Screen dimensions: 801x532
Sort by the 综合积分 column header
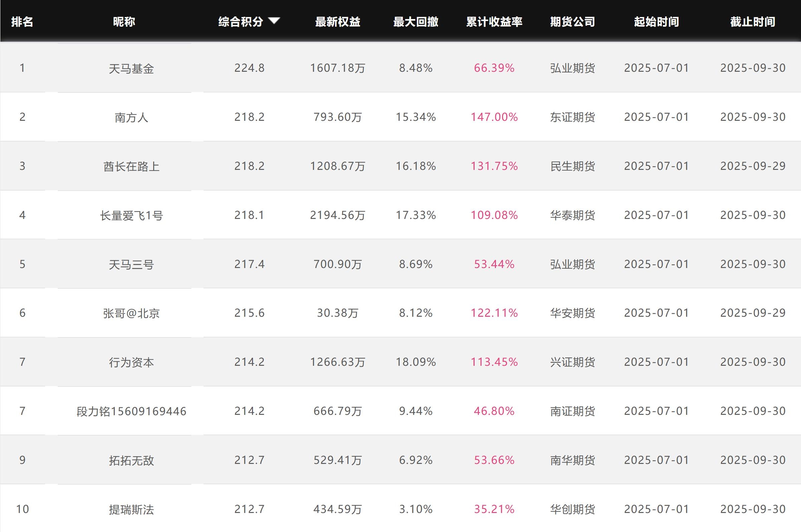[241, 22]
